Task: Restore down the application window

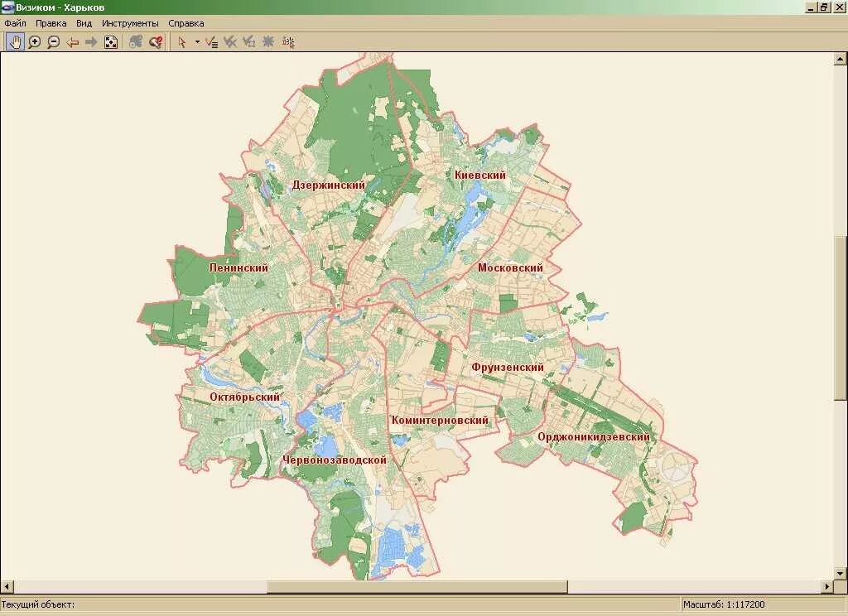Action: point(824,7)
